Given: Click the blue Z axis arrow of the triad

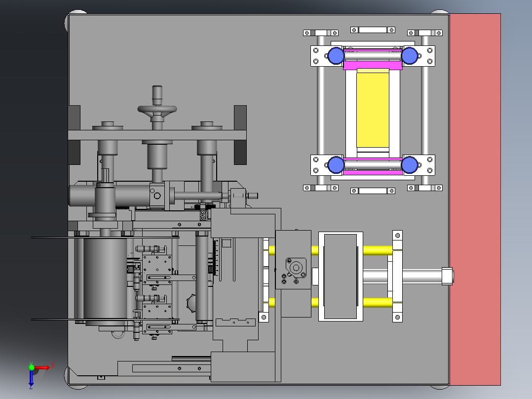Looking at the screenshot, I should pyautogui.click(x=31, y=378).
